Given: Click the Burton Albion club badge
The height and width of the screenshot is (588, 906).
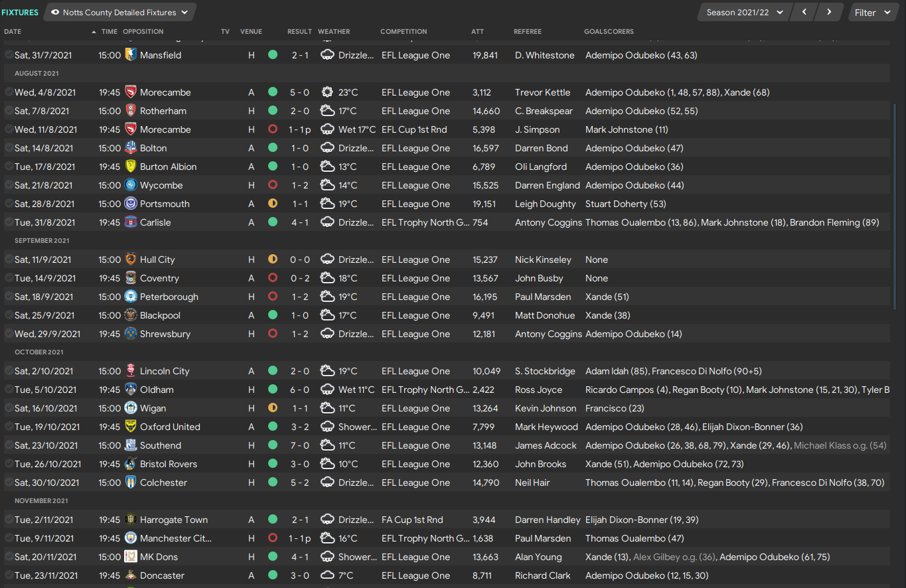Looking at the screenshot, I should point(131,167).
